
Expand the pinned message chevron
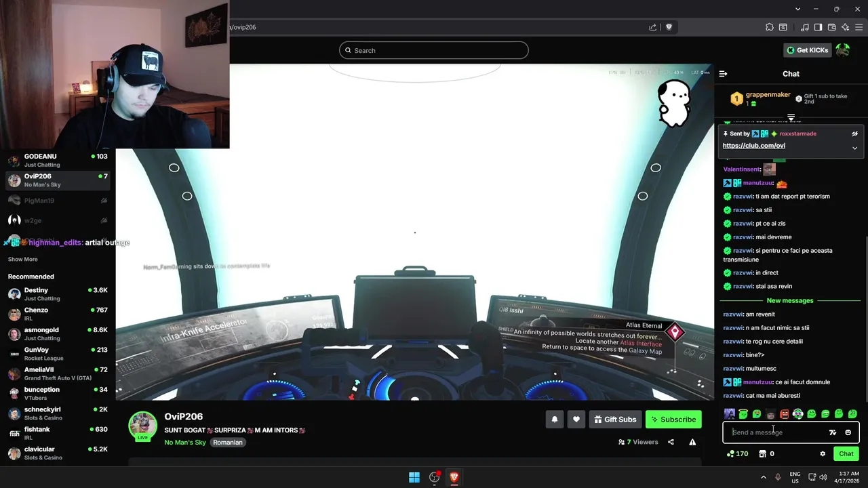pyautogui.click(x=854, y=148)
